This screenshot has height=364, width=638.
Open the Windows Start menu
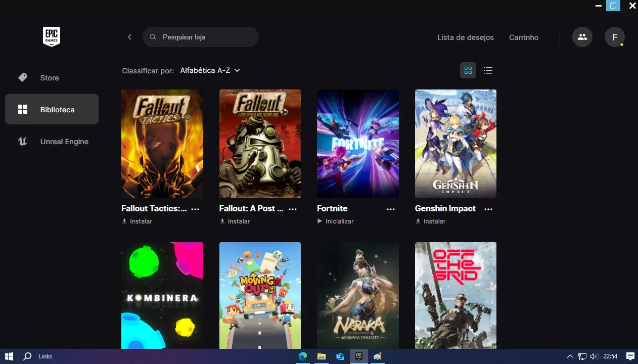click(x=9, y=356)
